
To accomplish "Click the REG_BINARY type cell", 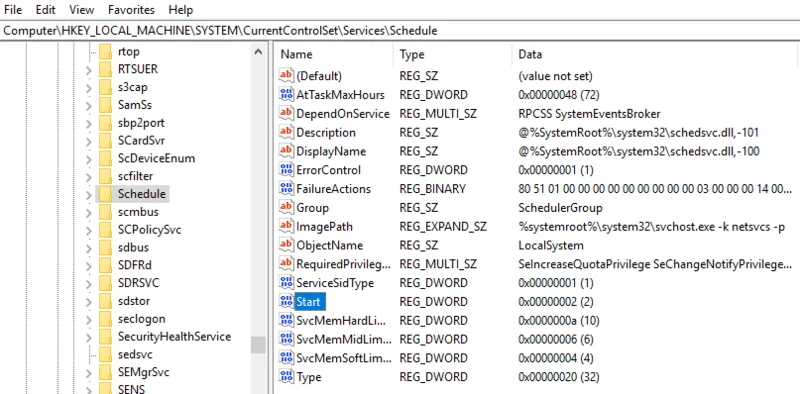I will (433, 189).
